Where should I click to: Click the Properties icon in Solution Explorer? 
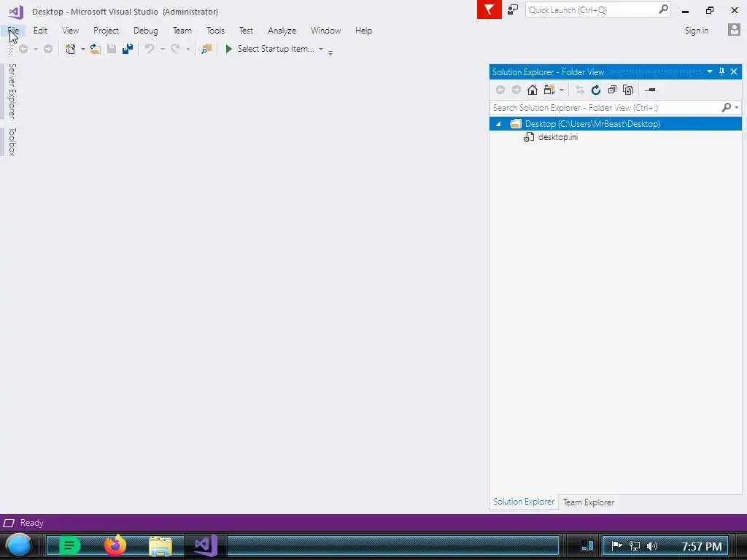pos(650,90)
